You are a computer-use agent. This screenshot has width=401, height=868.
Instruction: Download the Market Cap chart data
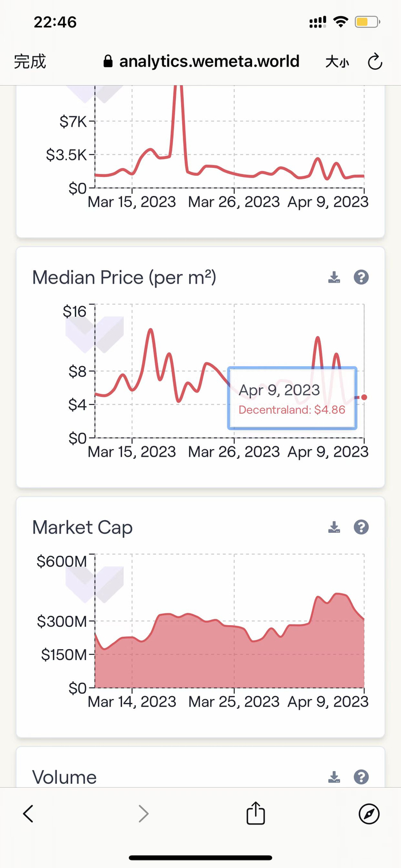pos(334,527)
